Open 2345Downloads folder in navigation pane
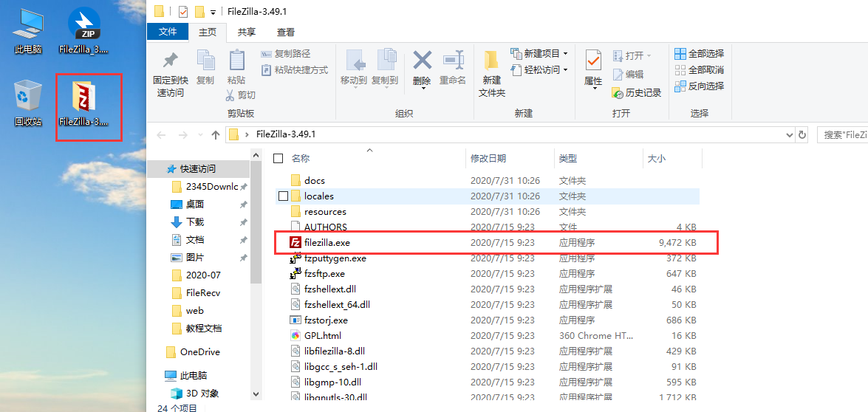This screenshot has width=868, height=412. coord(205,186)
